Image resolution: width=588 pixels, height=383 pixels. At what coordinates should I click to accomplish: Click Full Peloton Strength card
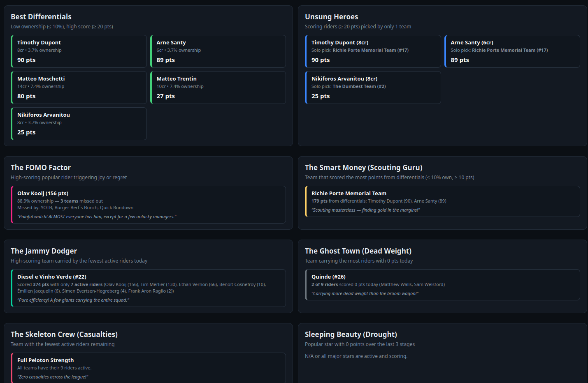click(148, 368)
